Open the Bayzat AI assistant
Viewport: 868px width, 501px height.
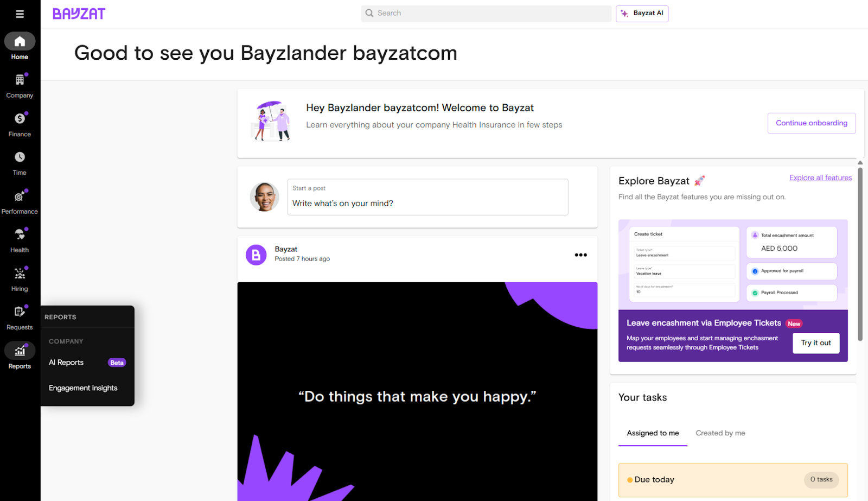point(642,14)
